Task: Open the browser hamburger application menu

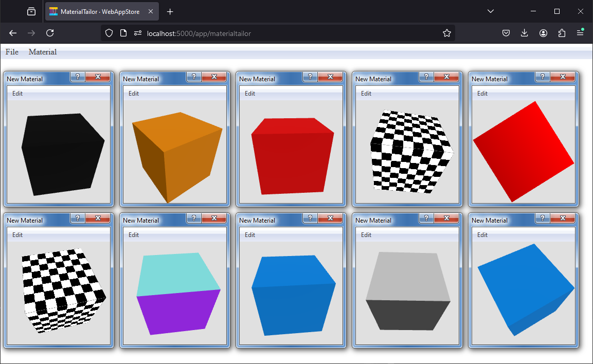Action: 580,33
